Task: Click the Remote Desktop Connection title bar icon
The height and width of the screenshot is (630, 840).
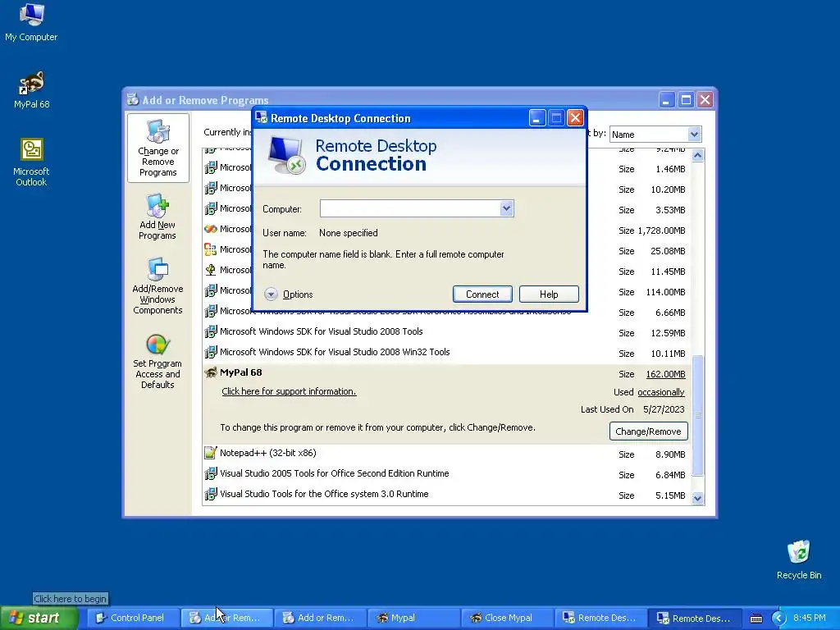Action: click(262, 118)
